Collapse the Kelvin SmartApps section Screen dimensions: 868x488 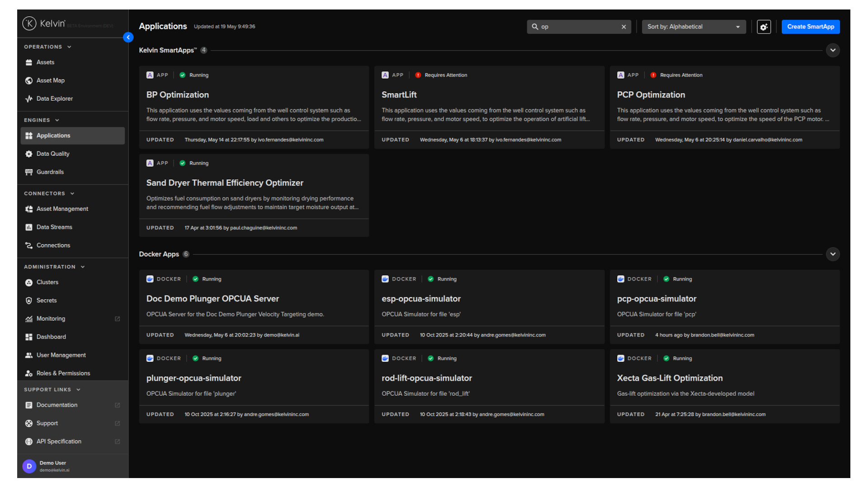[833, 50]
